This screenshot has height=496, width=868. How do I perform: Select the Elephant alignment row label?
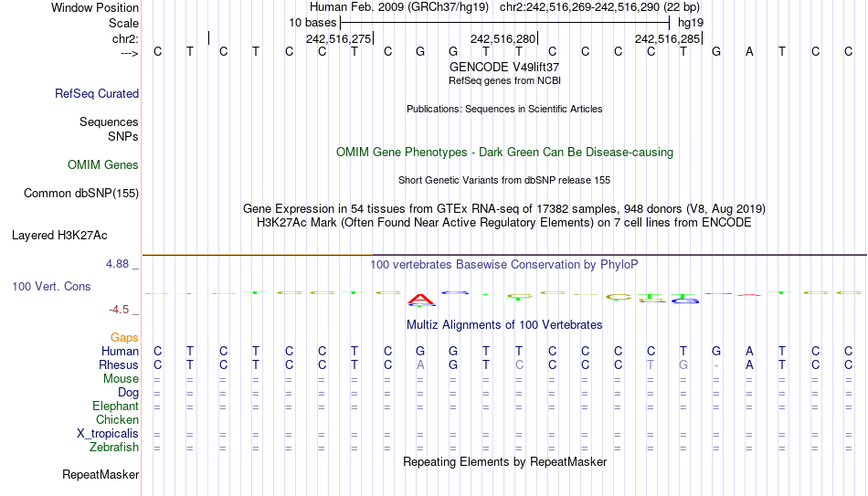116,406
